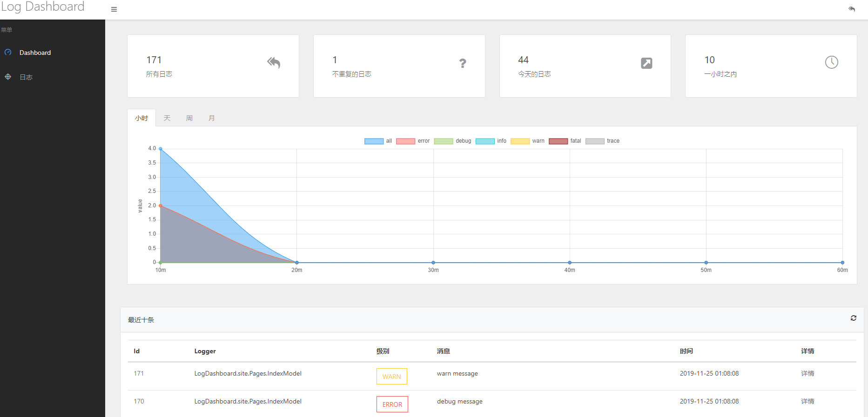Click the reply-all icon on 所有日志 card

(274, 63)
